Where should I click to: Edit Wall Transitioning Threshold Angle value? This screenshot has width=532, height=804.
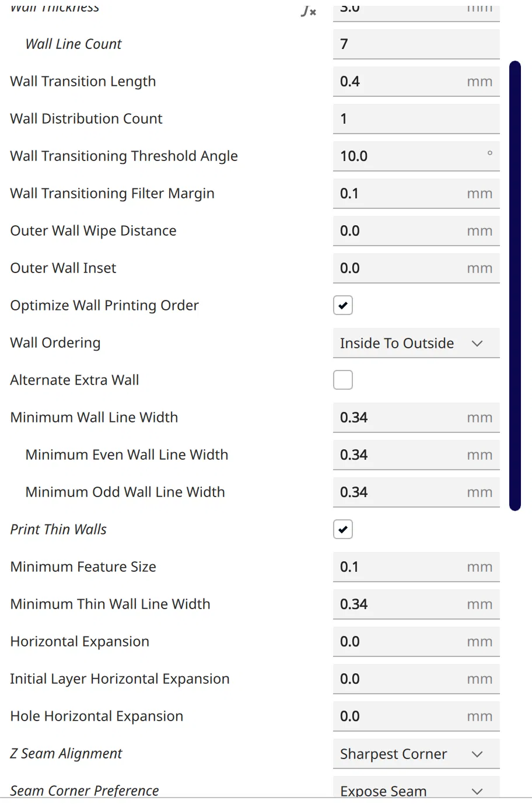tap(408, 156)
